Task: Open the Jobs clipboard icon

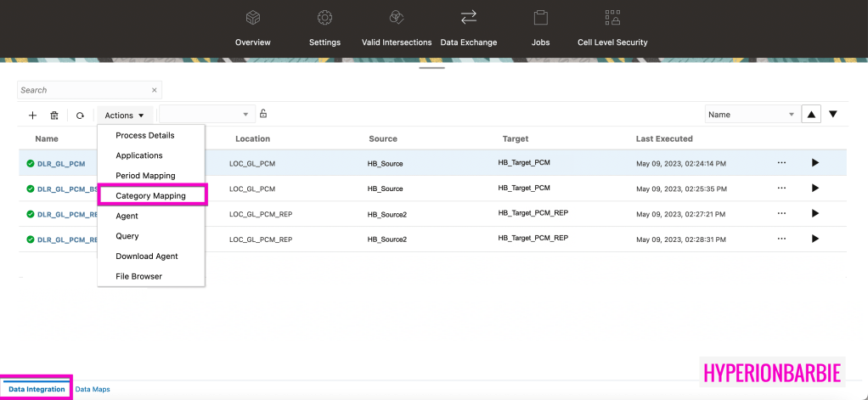Action: (540, 18)
